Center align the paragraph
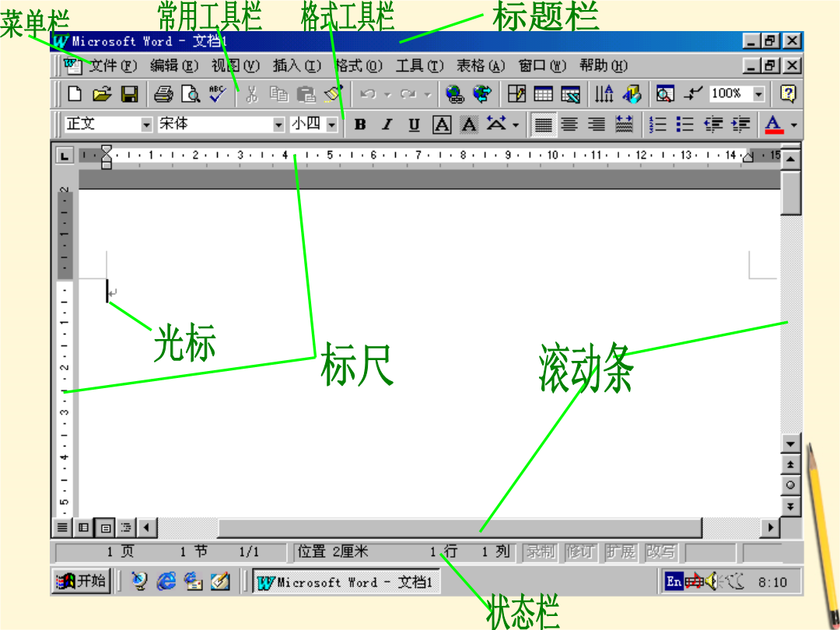Viewport: 840px width, 630px height. [569, 124]
